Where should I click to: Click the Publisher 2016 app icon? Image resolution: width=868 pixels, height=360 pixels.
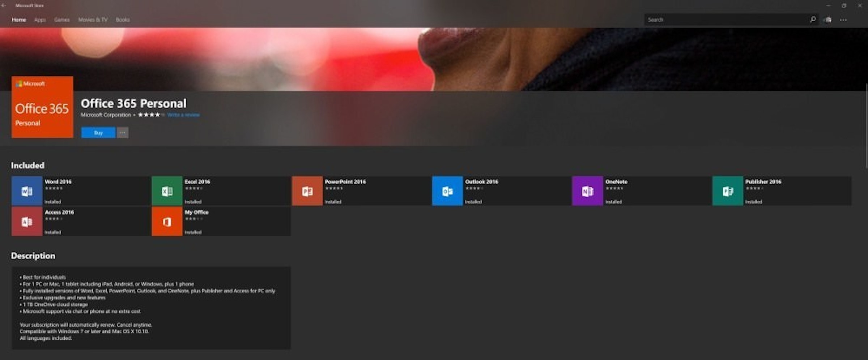point(728,191)
